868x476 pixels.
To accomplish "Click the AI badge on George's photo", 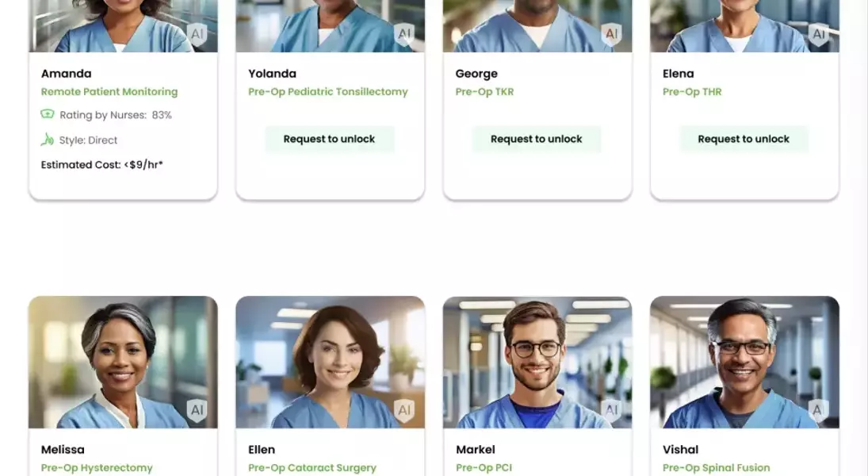I will pos(611,35).
